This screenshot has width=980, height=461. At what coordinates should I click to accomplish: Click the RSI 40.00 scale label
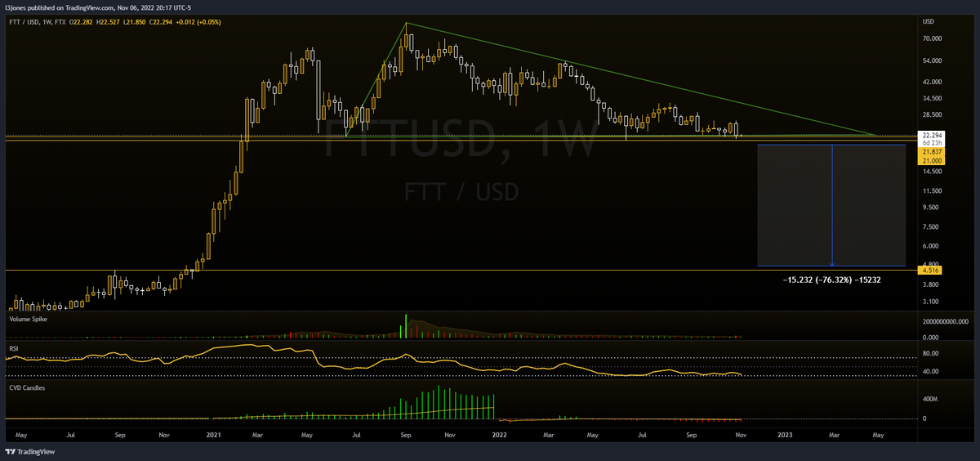pos(930,371)
